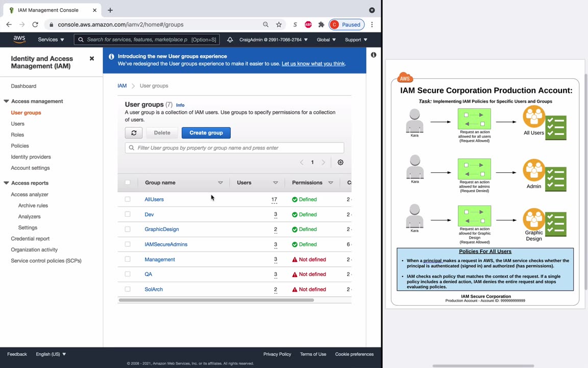The height and width of the screenshot is (368, 588).
Task: Open Dashboard in IAM sidebar
Action: coord(23,86)
